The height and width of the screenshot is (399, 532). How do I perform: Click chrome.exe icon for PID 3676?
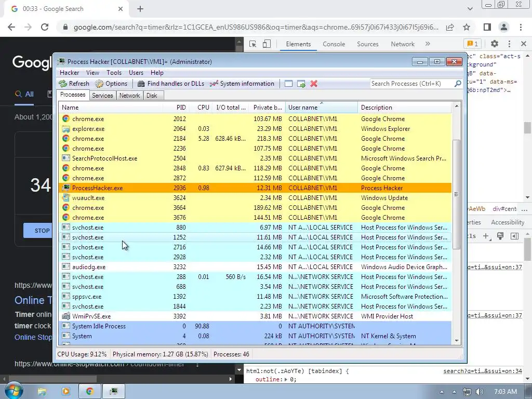pyautogui.click(x=66, y=218)
